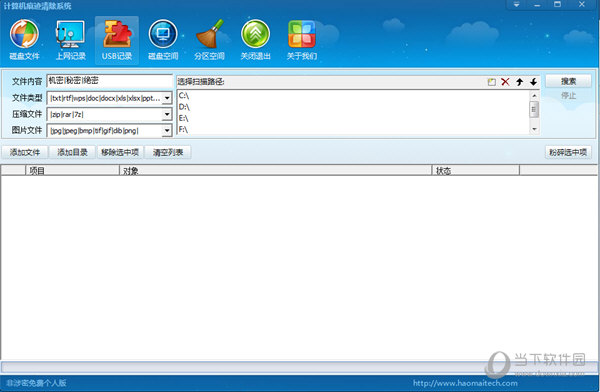The height and width of the screenshot is (392, 600).
Task: Click the scan path scrollbar thumb
Action: click(534, 109)
